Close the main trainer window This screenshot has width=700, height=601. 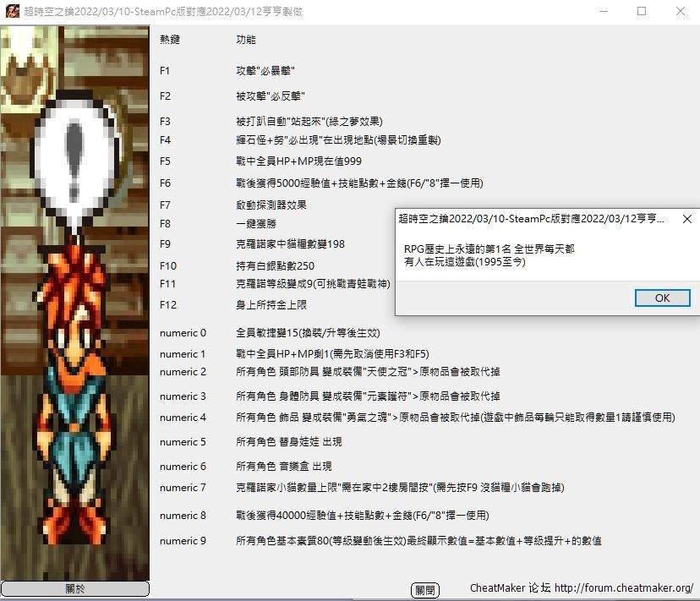[x=681, y=12]
